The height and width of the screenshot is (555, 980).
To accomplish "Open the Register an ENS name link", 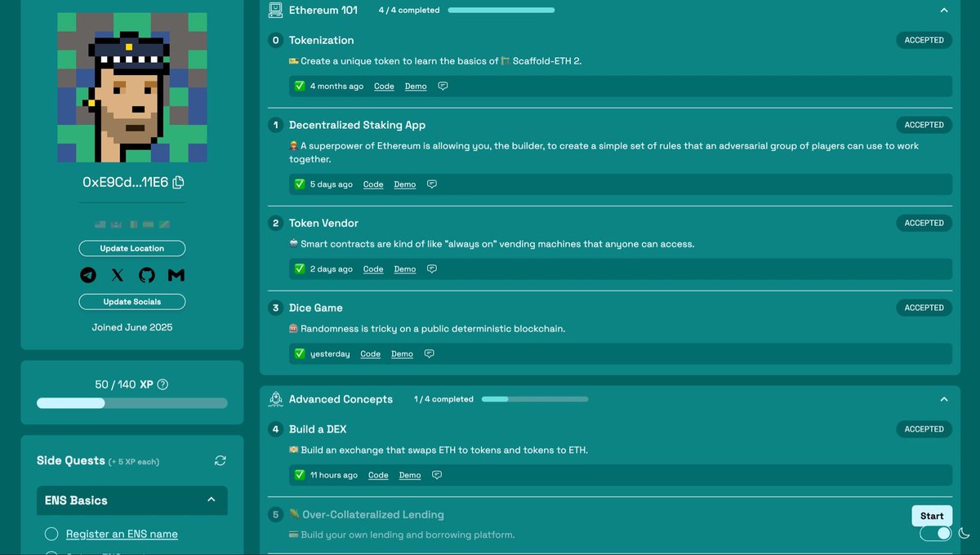I will click(x=122, y=534).
